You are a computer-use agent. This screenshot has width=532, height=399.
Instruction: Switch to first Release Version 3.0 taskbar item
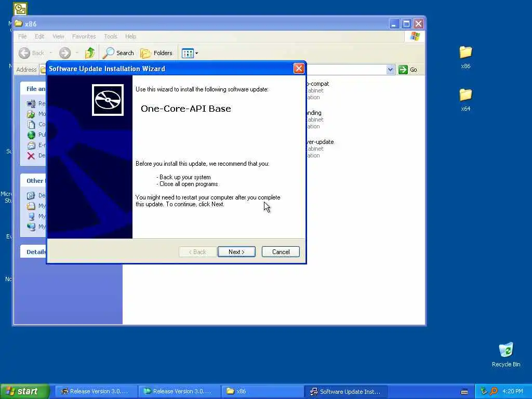(x=96, y=392)
